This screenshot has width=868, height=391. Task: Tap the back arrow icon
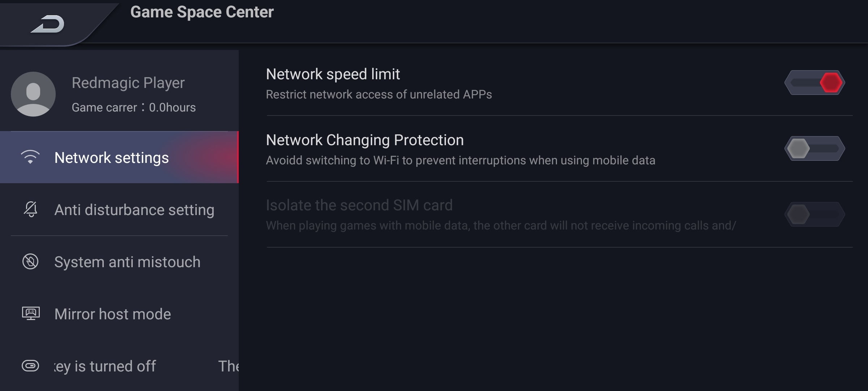(48, 24)
